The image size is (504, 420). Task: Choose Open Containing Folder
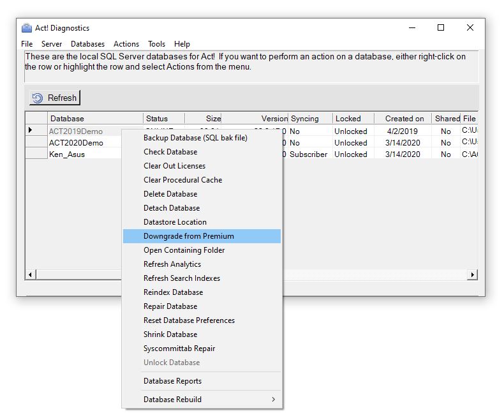tap(202, 250)
